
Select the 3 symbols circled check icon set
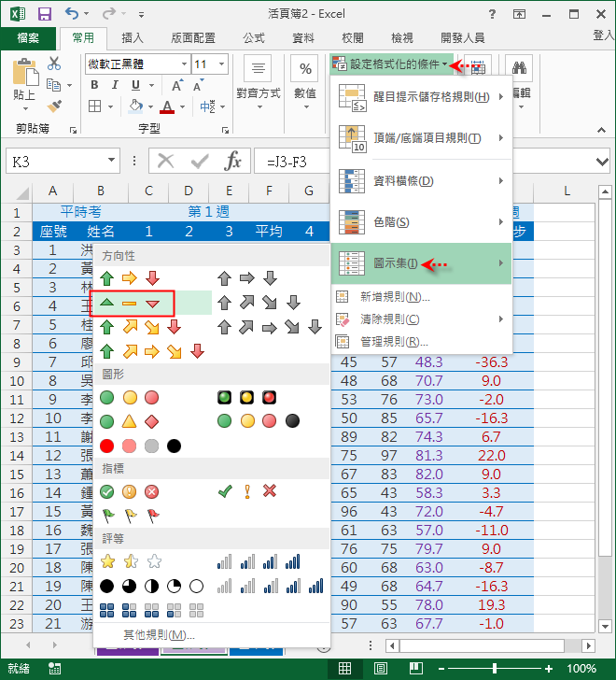coord(130,491)
